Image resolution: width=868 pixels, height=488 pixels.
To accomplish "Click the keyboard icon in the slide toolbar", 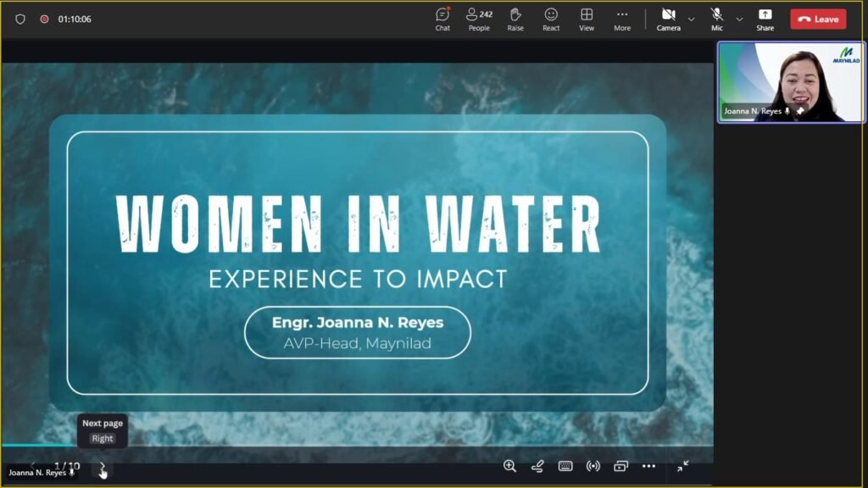I will pos(565,466).
